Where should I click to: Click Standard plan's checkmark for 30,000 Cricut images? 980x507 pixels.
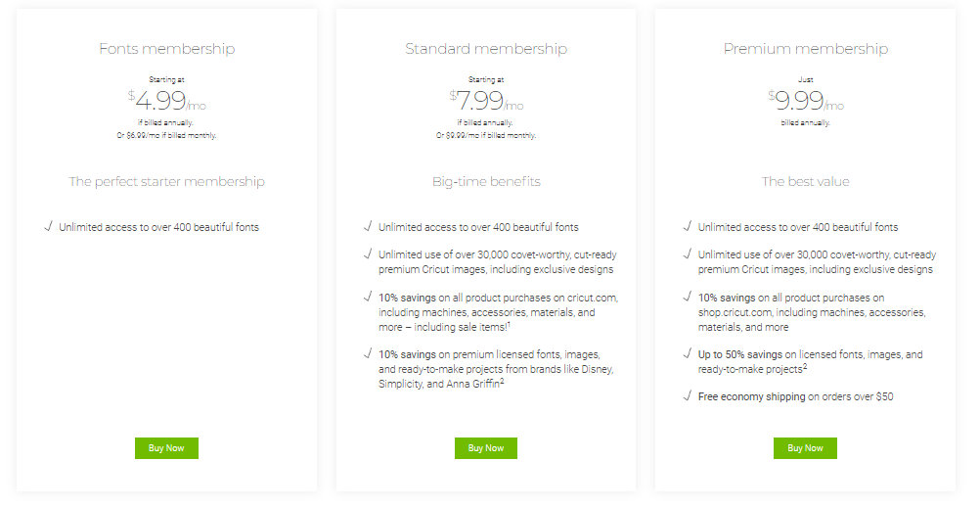point(368,253)
